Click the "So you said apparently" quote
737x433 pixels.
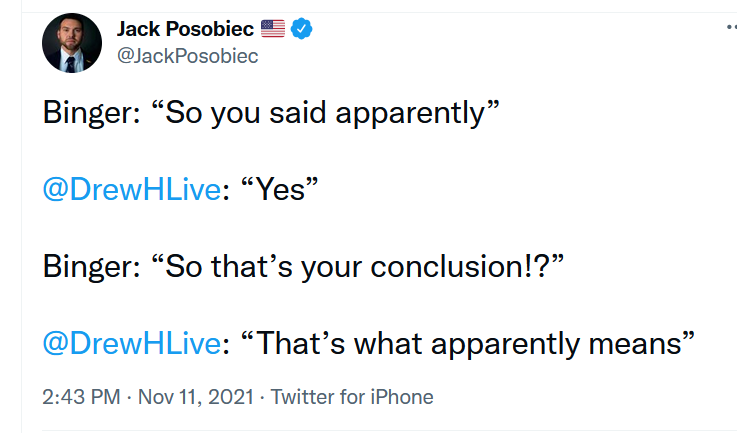coord(325,113)
